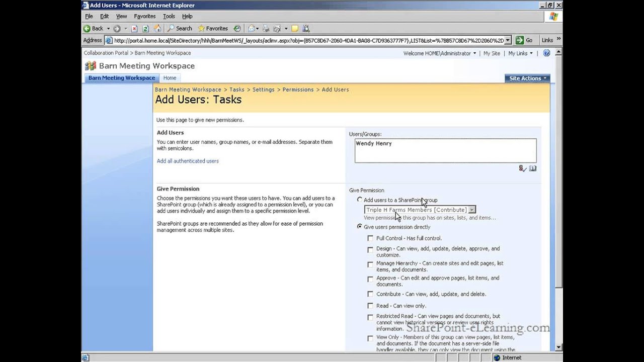This screenshot has height=362, width=644.
Task: Click in the Users/Groups text box
Action: [445, 151]
